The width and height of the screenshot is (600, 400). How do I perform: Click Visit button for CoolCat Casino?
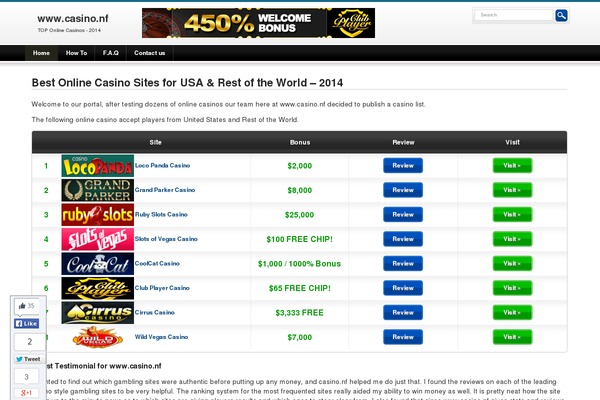(x=512, y=263)
